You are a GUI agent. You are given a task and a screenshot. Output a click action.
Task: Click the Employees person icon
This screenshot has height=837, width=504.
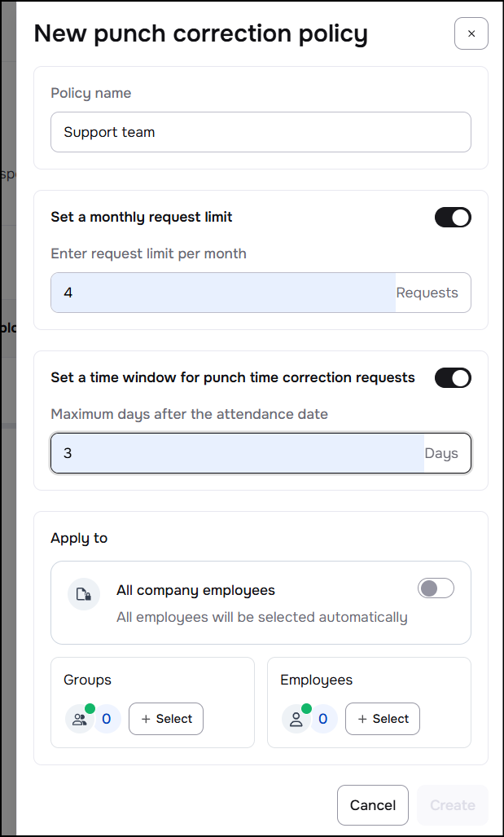296,719
